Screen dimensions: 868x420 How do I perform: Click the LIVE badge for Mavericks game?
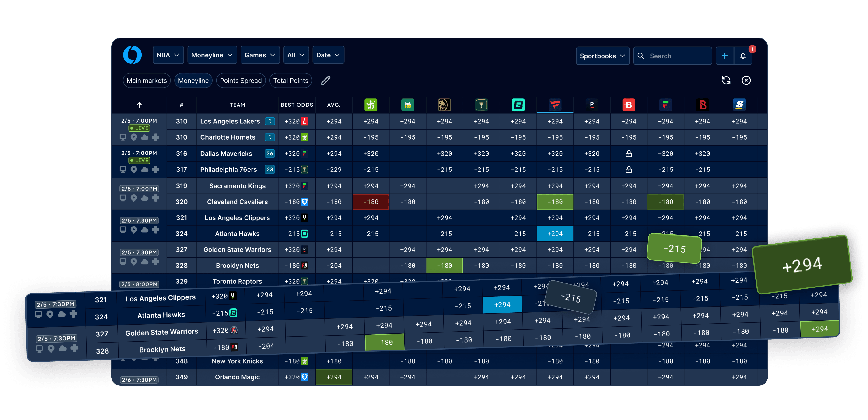139,161
